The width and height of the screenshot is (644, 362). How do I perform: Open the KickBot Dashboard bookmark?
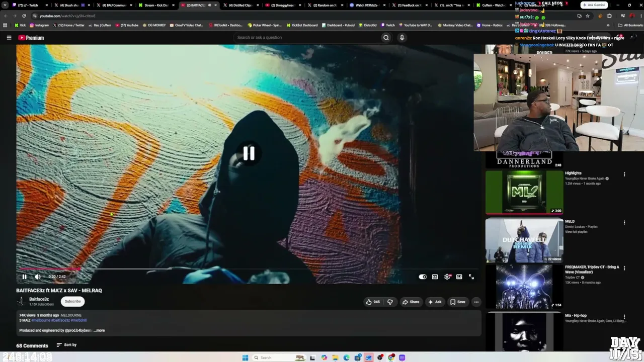point(302,25)
